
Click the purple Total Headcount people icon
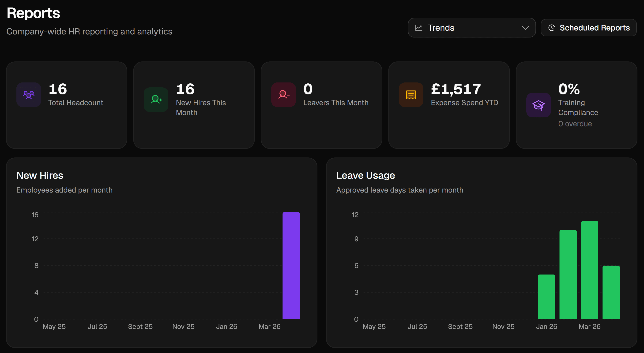click(x=29, y=95)
